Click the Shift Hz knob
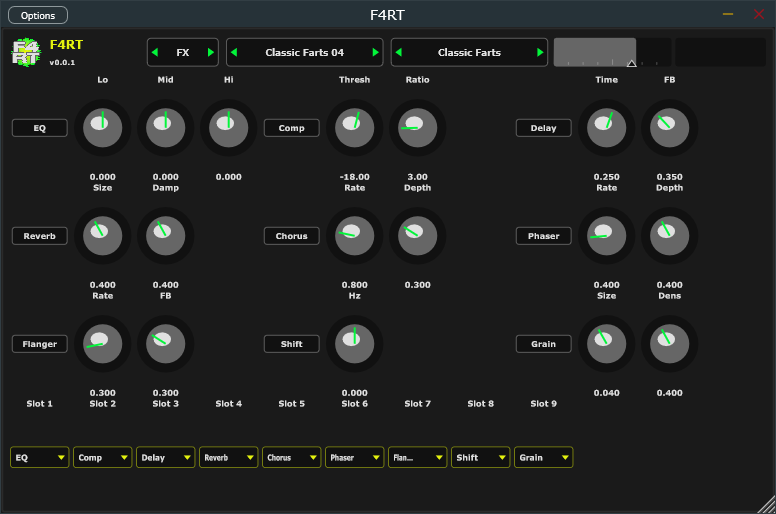 (354, 343)
